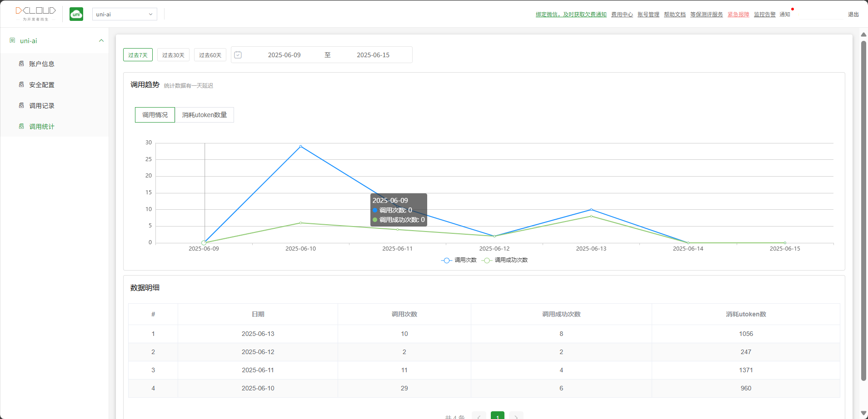Toggle 调用成功次数 legend series

[x=505, y=260]
